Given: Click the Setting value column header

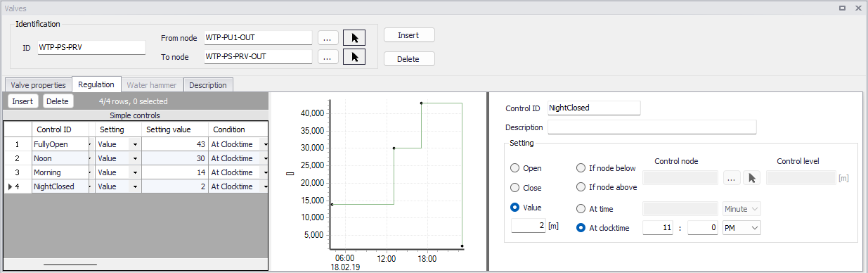Looking at the screenshot, I should pyautogui.click(x=175, y=129).
